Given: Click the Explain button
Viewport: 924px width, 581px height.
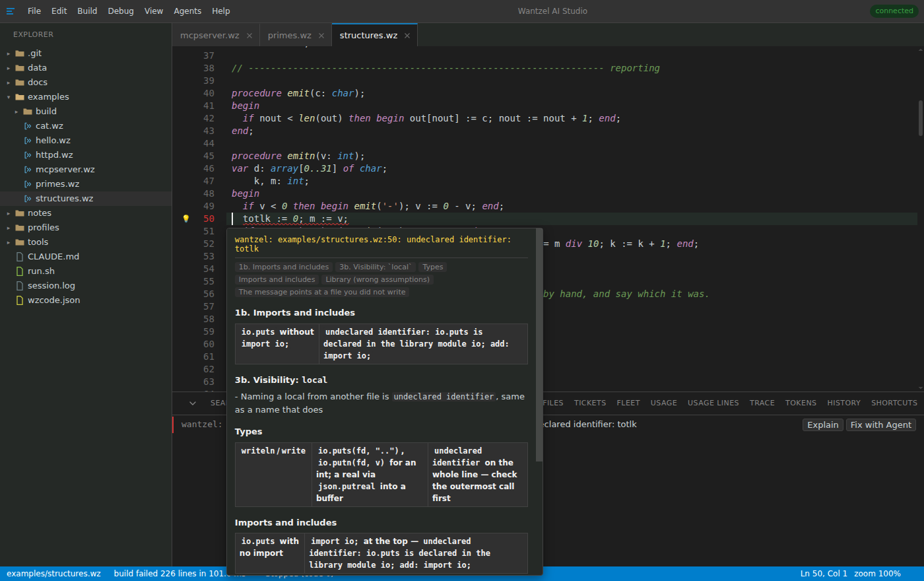Looking at the screenshot, I should 823,425.
